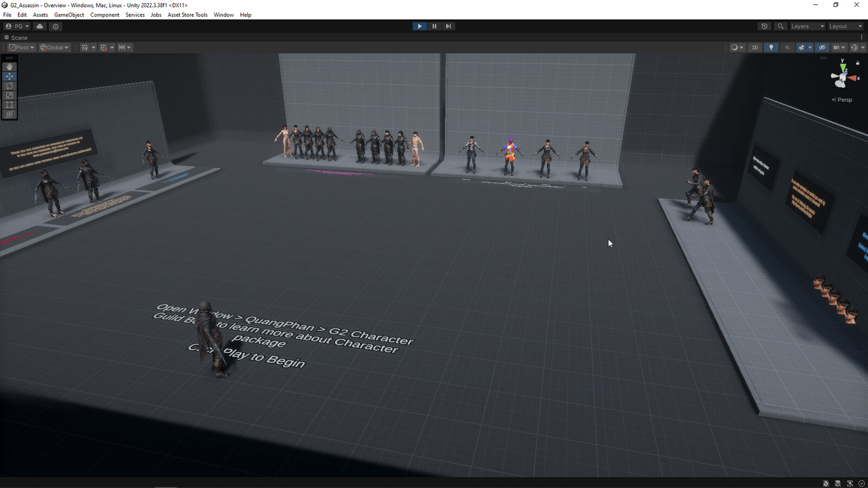868x488 pixels.
Task: Open draw mode shading dropdown
Action: 737,47
